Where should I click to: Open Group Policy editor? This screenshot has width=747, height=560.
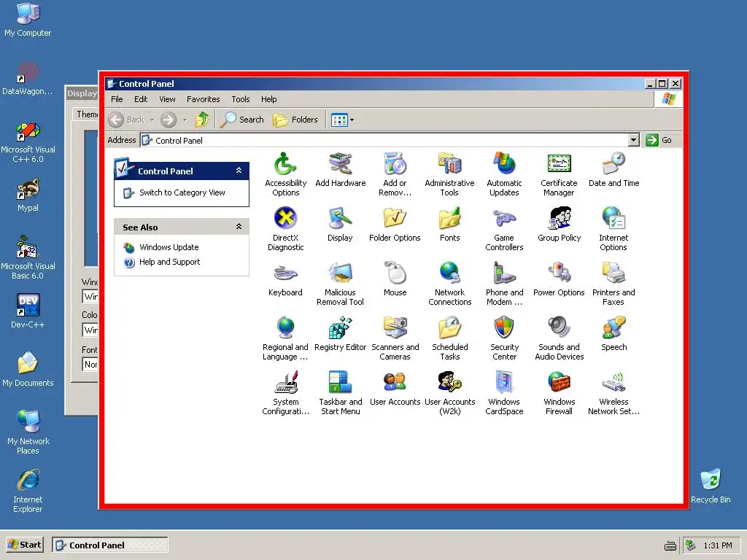tap(559, 225)
